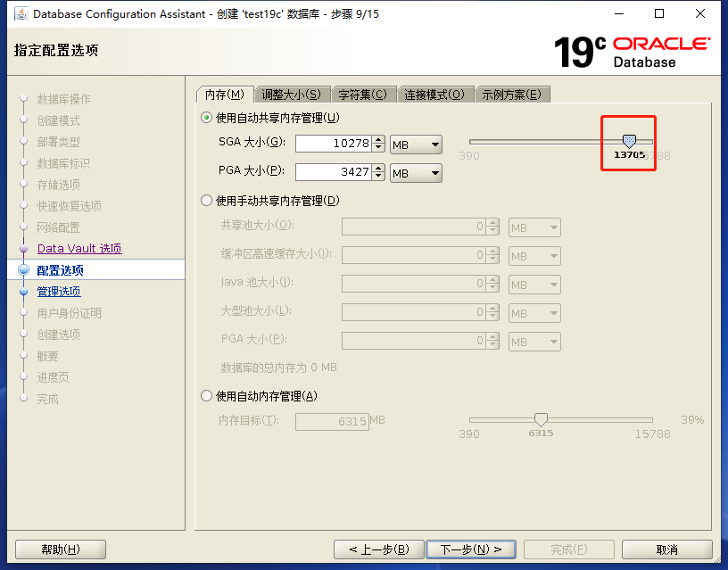
Task: Click the 39% label beside memory slider
Action: tap(692, 419)
